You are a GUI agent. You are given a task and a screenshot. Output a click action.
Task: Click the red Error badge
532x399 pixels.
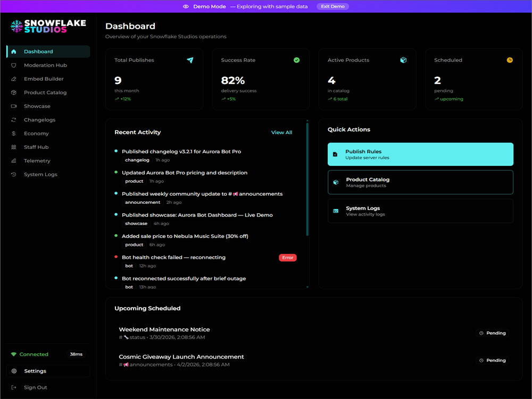click(x=287, y=257)
